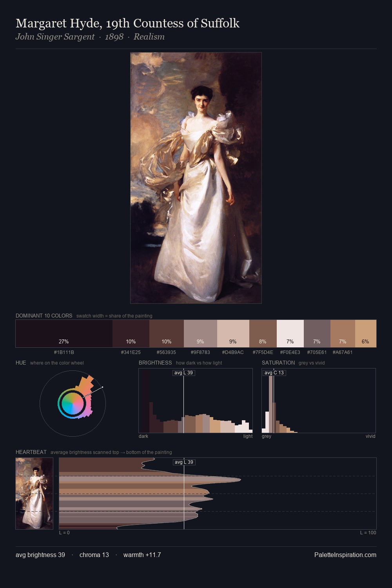Choose the 9% swatch above #D4B9AC
The height and width of the screenshot is (588, 392).
click(x=233, y=334)
